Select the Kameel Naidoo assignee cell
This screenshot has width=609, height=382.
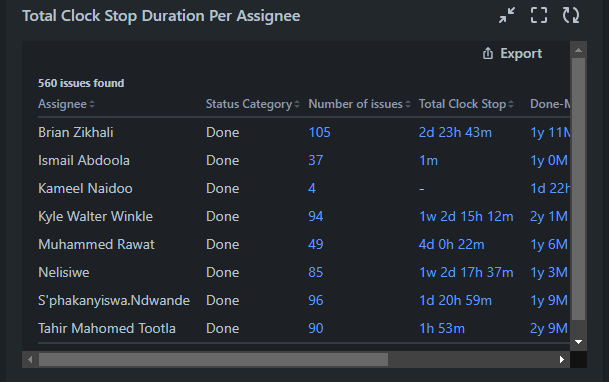[85, 188]
